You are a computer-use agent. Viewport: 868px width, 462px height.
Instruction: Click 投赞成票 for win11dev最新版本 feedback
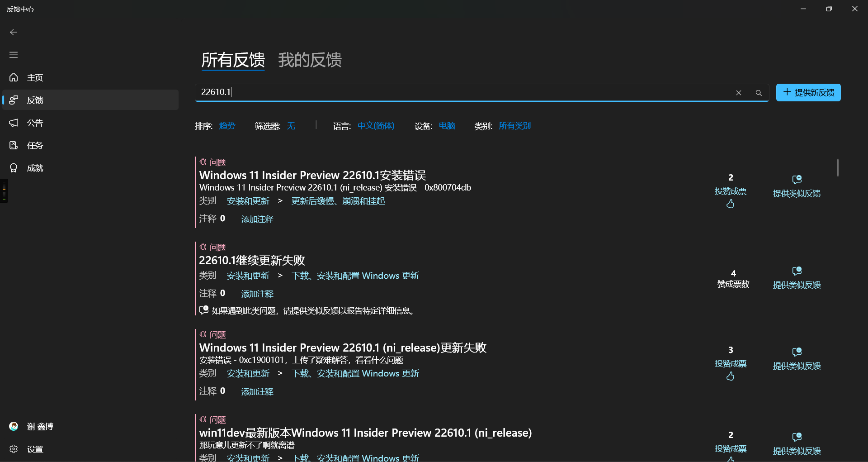[x=731, y=448]
